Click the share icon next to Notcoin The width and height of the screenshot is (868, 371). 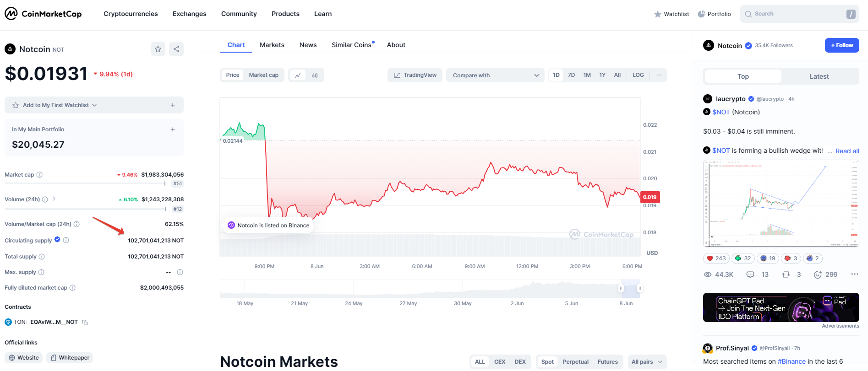point(176,49)
